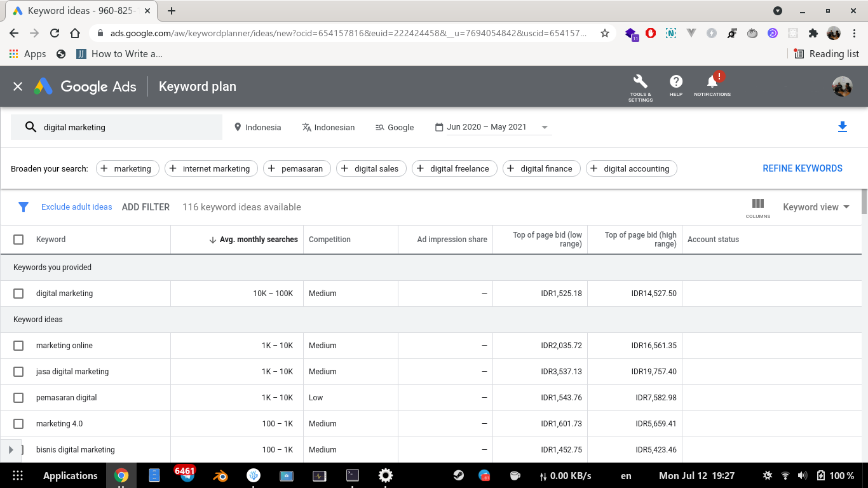
Task: Click the 'digital marketing' keyword search field
Action: [x=127, y=127]
